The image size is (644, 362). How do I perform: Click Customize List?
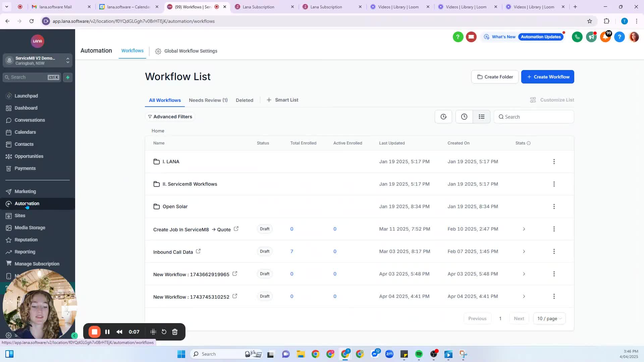point(552,100)
